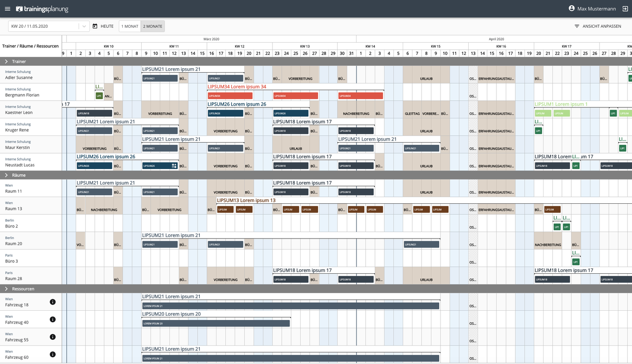
Task: Switch view to 1 Monat
Action: (x=130, y=26)
